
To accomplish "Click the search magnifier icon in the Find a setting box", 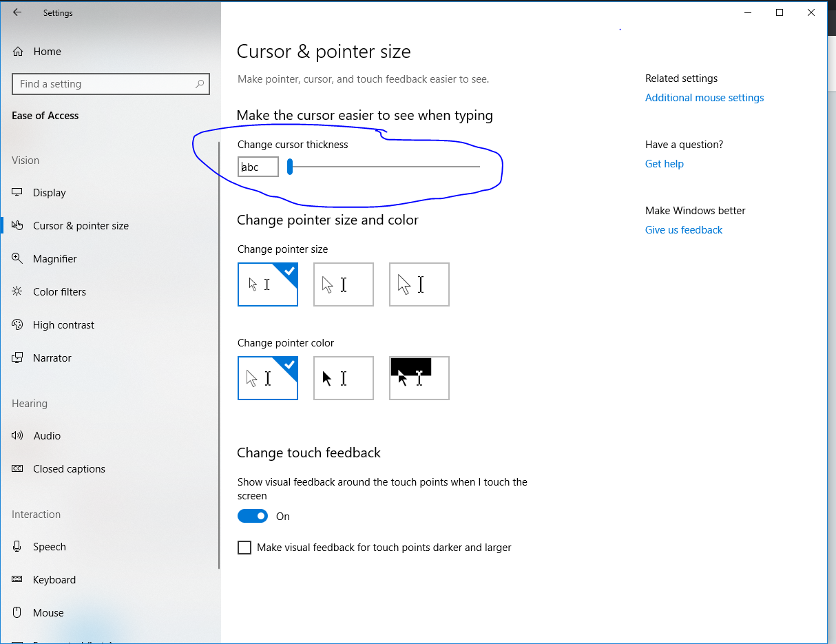I will coord(200,84).
